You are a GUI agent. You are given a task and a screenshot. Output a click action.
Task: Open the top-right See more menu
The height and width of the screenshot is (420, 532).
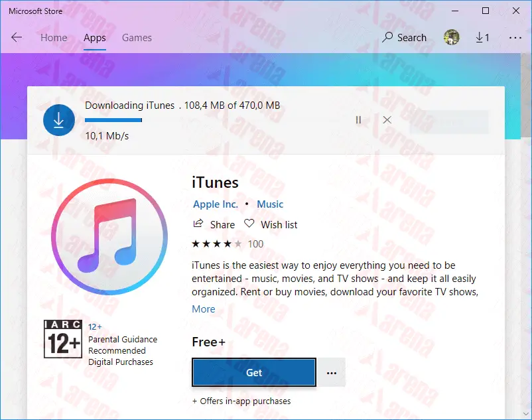tap(515, 38)
